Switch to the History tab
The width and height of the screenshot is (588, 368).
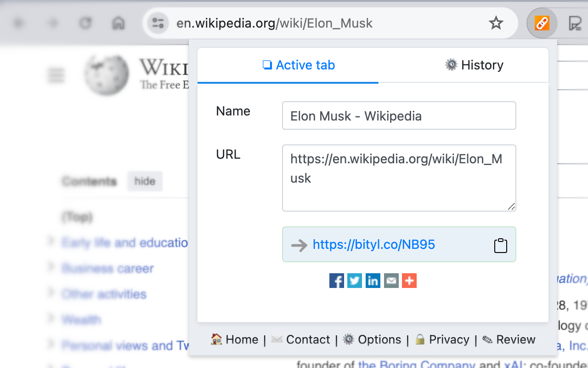click(x=474, y=65)
